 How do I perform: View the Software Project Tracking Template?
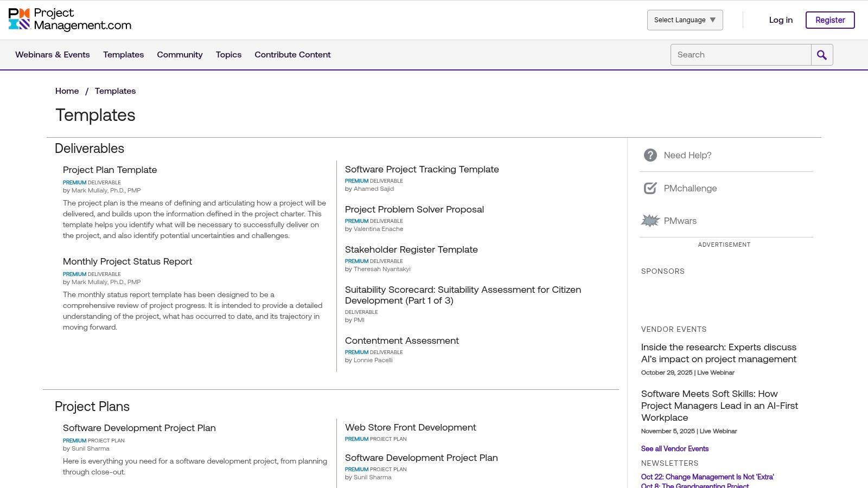(x=422, y=169)
